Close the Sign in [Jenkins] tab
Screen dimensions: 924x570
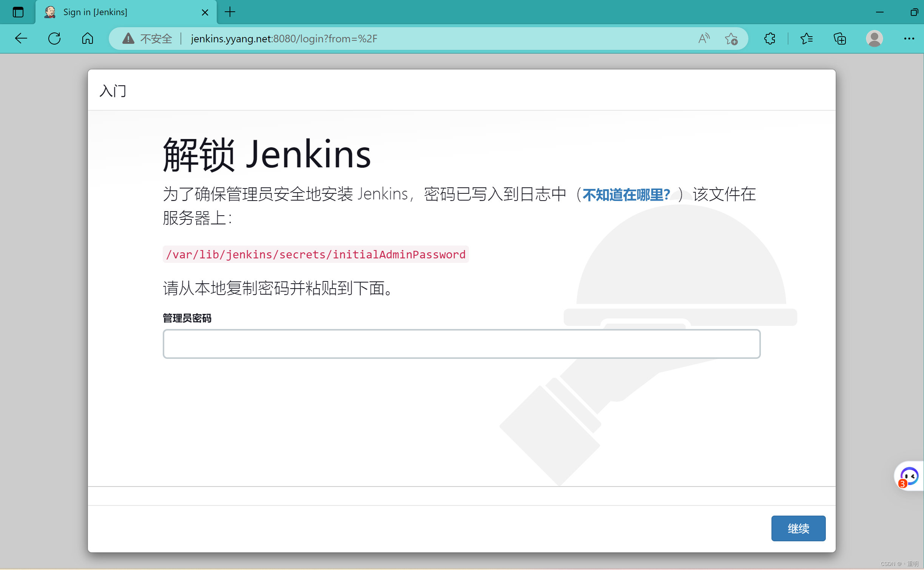tap(205, 12)
